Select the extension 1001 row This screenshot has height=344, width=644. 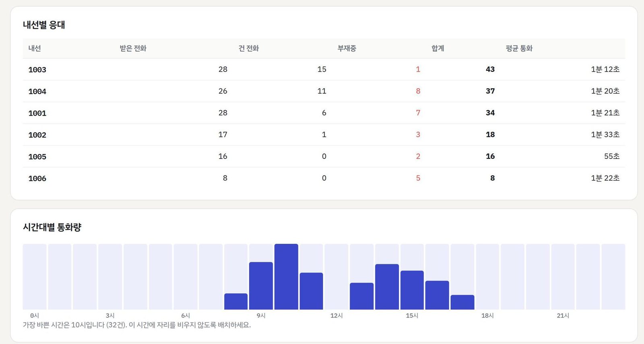click(x=324, y=113)
